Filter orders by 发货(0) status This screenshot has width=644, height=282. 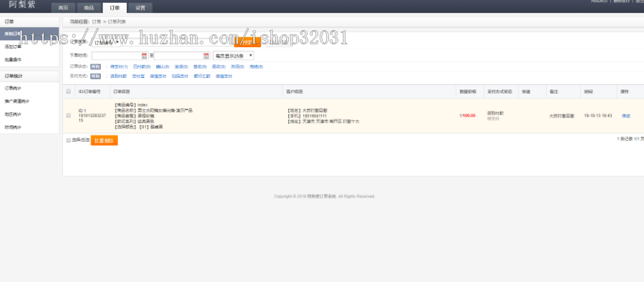click(x=181, y=67)
